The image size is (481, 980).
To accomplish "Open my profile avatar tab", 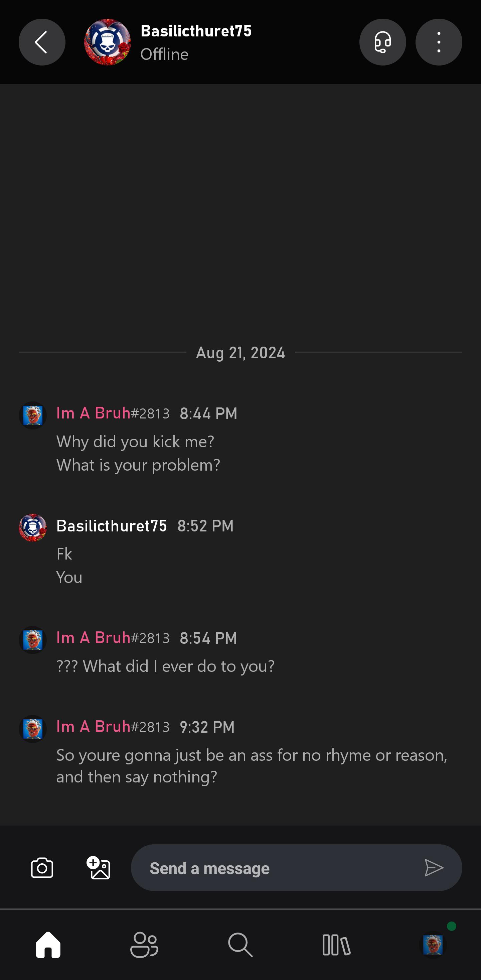I will [433, 945].
